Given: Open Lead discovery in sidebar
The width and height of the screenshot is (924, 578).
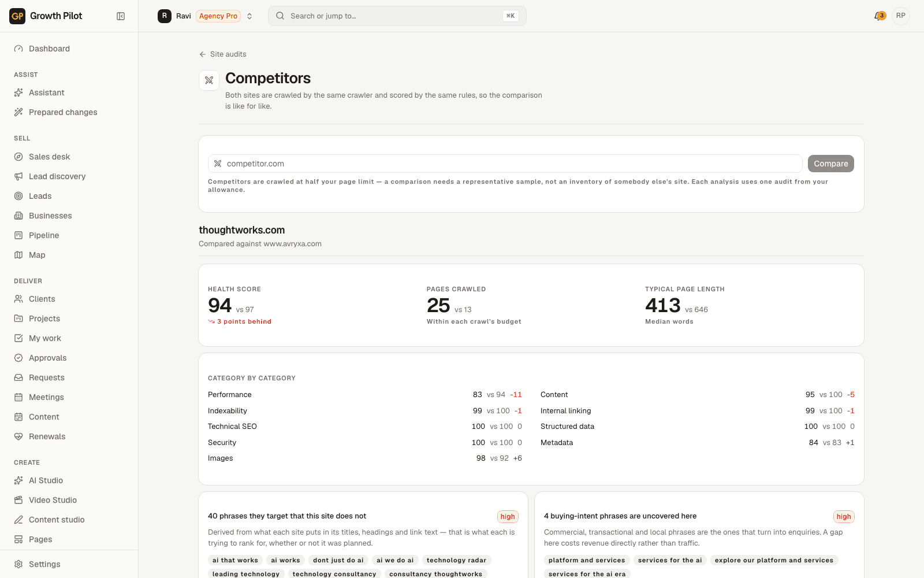Looking at the screenshot, I should (69, 176).
